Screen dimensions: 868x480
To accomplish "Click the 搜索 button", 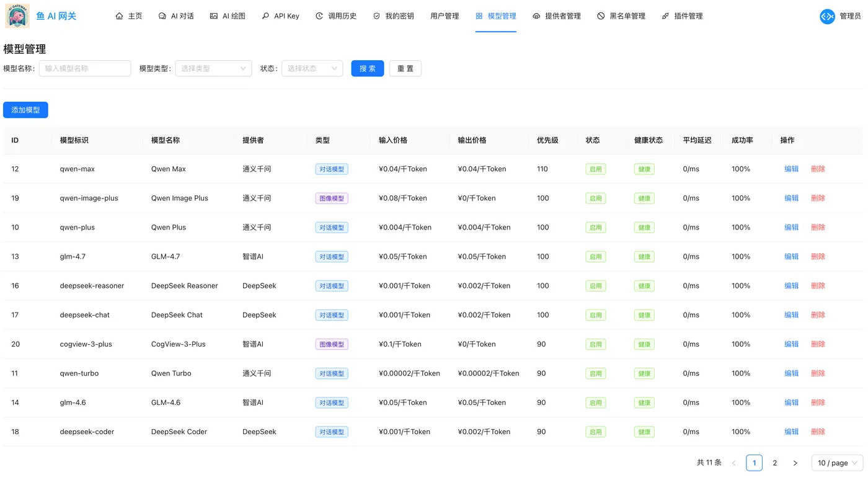I will tap(368, 68).
